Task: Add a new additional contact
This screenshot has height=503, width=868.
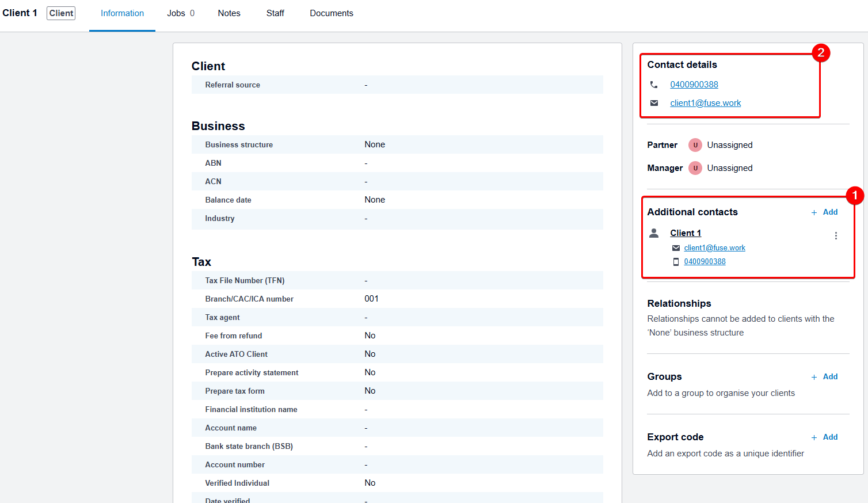Action: [824, 212]
